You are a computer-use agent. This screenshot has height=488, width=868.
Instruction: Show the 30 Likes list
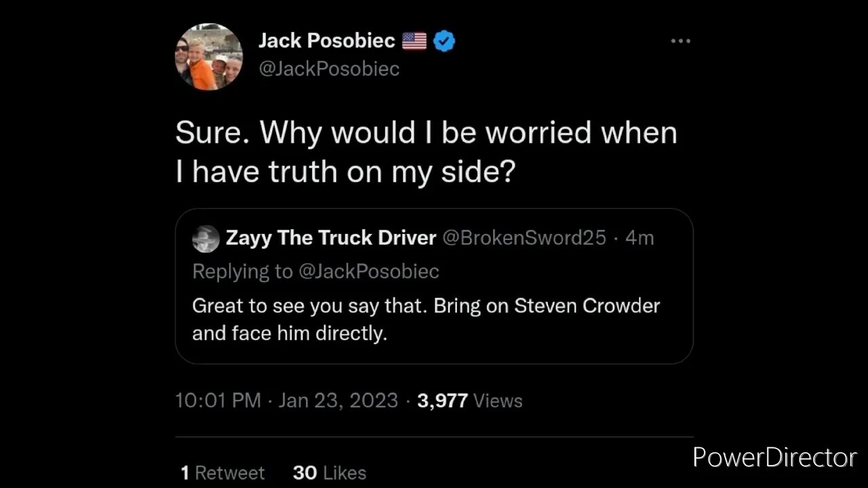[x=330, y=472]
